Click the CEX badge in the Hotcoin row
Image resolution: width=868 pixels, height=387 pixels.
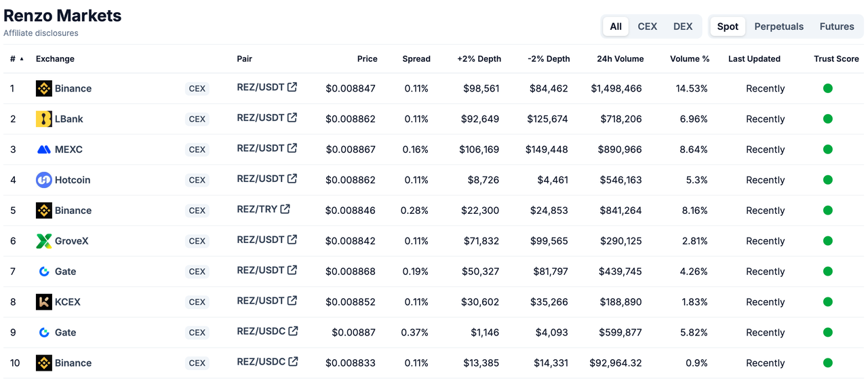[197, 180]
